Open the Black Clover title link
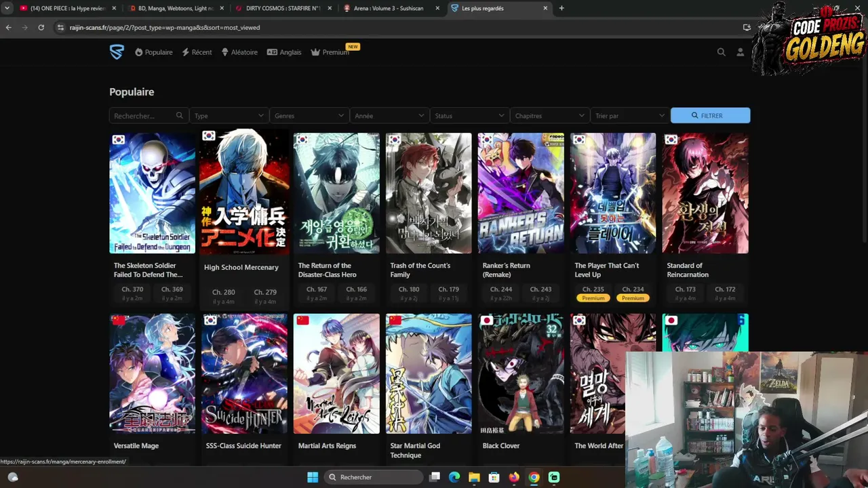 tap(501, 446)
